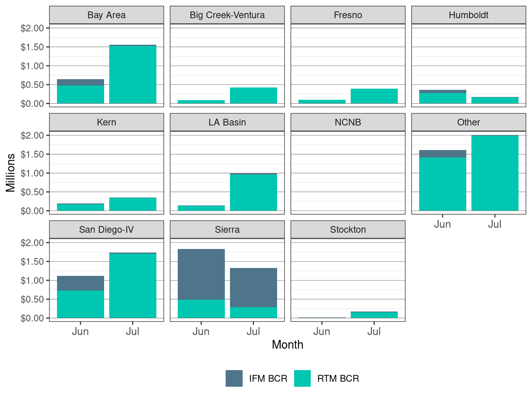Click the San Diego-IV facet title
Image resolution: width=532 pixels, height=399 pixels.
coord(106,230)
